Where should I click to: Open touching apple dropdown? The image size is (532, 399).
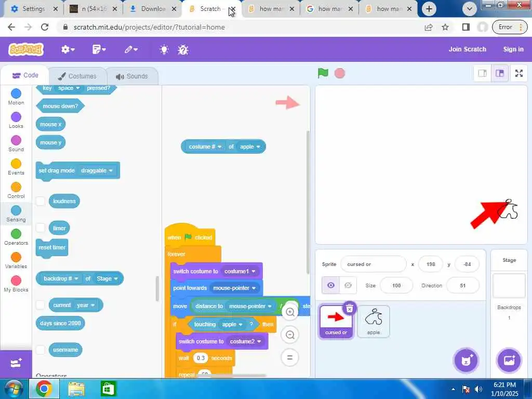coord(232,324)
